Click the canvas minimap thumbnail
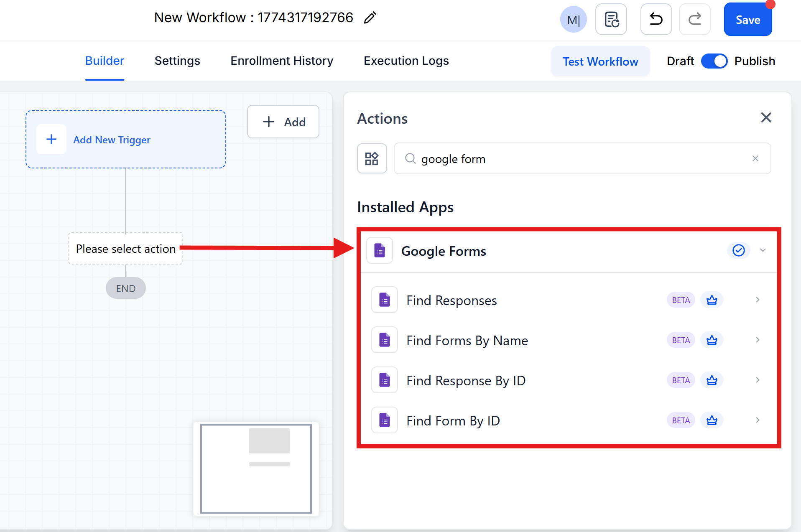 pos(256,468)
